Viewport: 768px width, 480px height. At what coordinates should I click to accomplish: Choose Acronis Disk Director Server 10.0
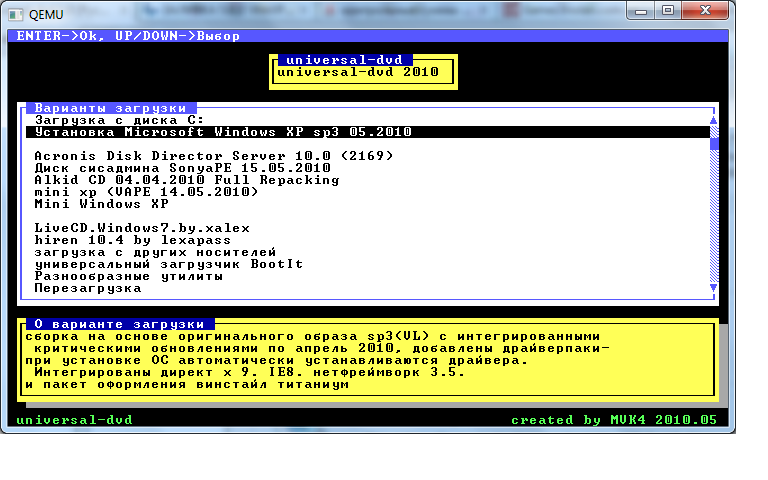pyautogui.click(x=214, y=156)
